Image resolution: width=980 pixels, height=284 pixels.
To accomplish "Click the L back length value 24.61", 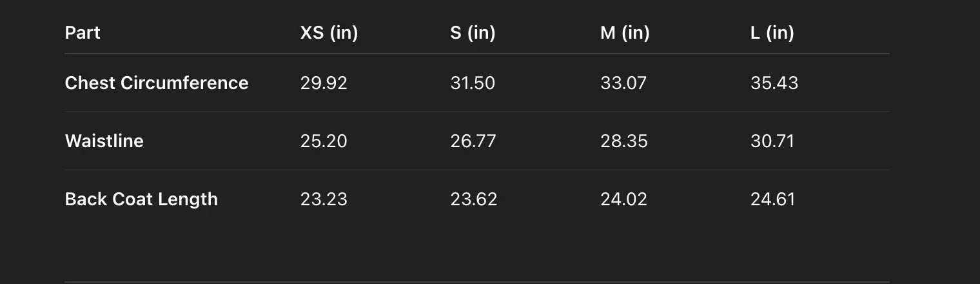I will point(772,199).
